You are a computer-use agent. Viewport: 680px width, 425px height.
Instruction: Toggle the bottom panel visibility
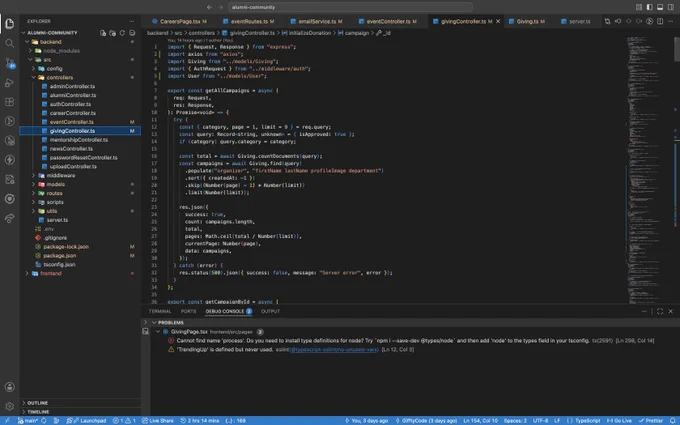tap(660, 7)
